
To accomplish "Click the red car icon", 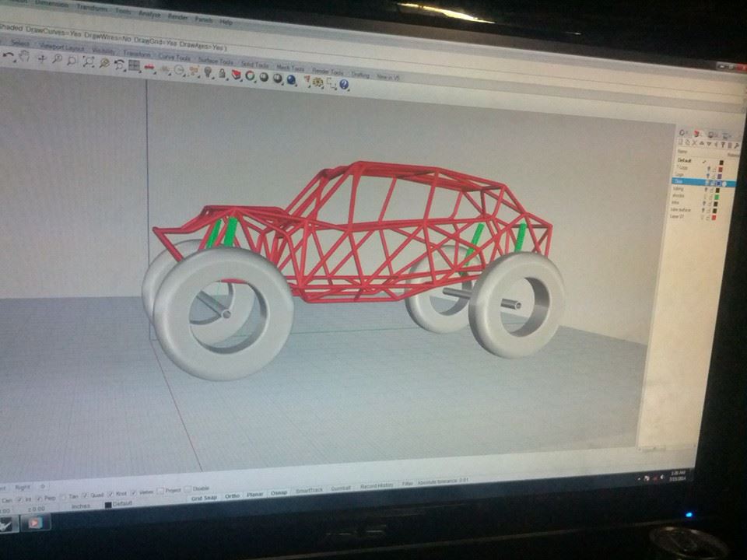I will (149, 67).
